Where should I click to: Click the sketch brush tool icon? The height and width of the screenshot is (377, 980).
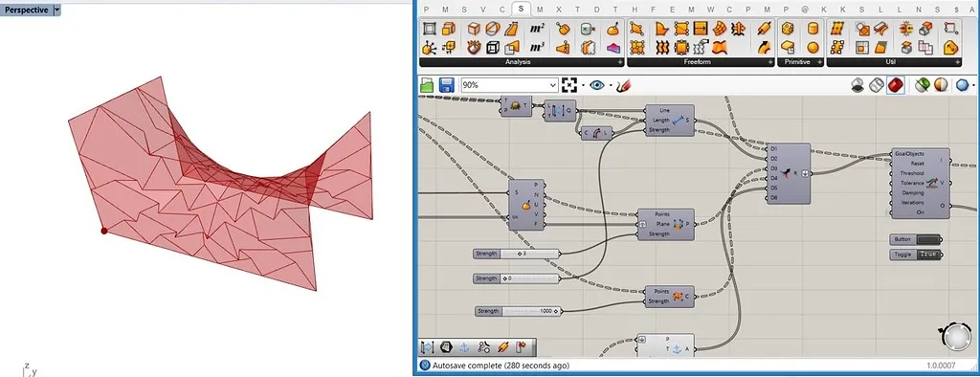point(622,85)
